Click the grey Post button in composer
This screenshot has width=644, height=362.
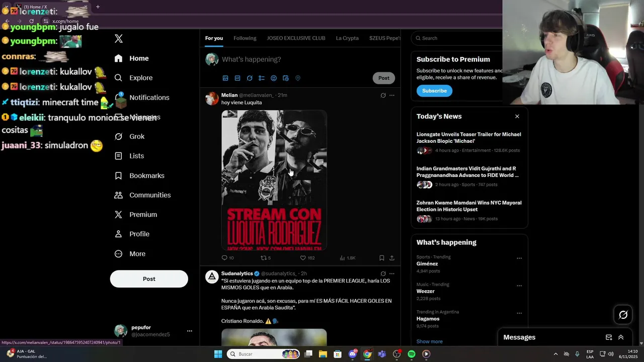384,78
